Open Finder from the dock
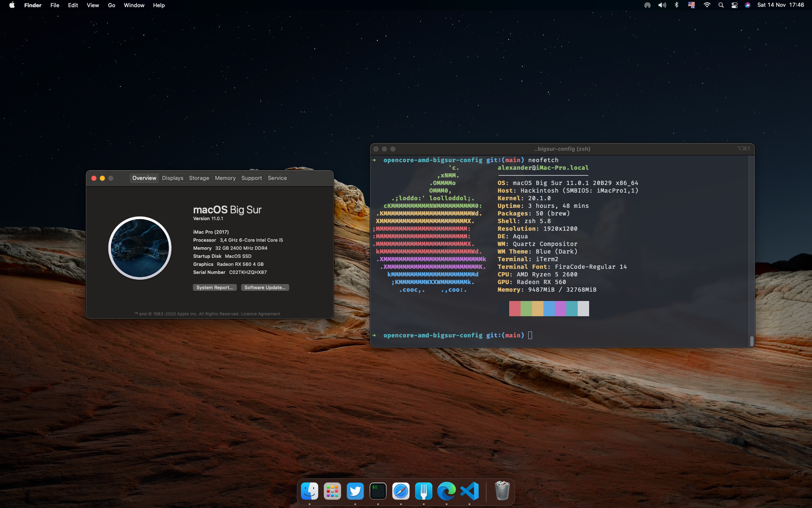Screen dimensions: 812x508 pyautogui.click(x=310, y=491)
